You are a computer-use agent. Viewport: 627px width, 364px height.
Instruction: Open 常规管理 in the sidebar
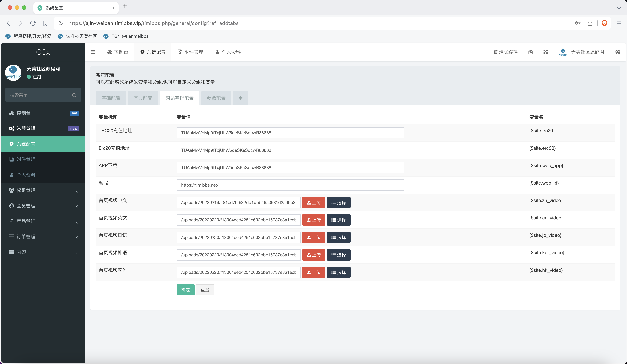(43, 128)
